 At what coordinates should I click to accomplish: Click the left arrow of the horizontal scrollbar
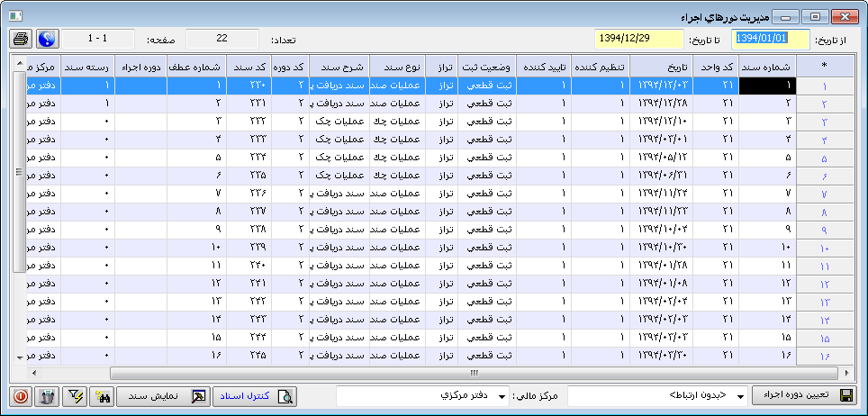tap(33, 373)
